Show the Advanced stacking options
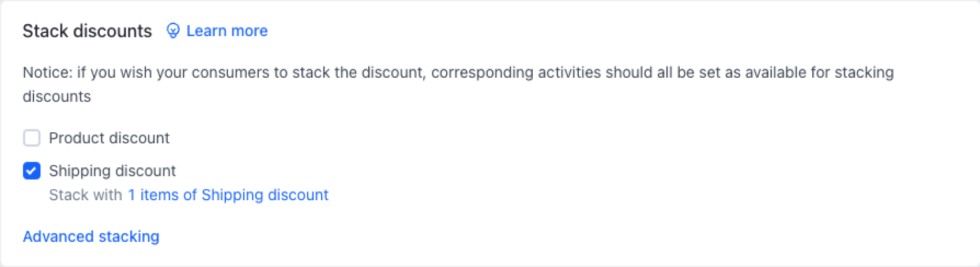 click(91, 237)
